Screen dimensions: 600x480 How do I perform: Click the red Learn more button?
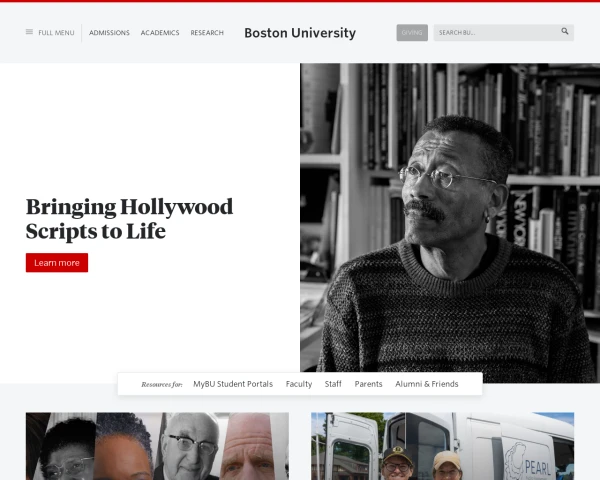(x=57, y=263)
